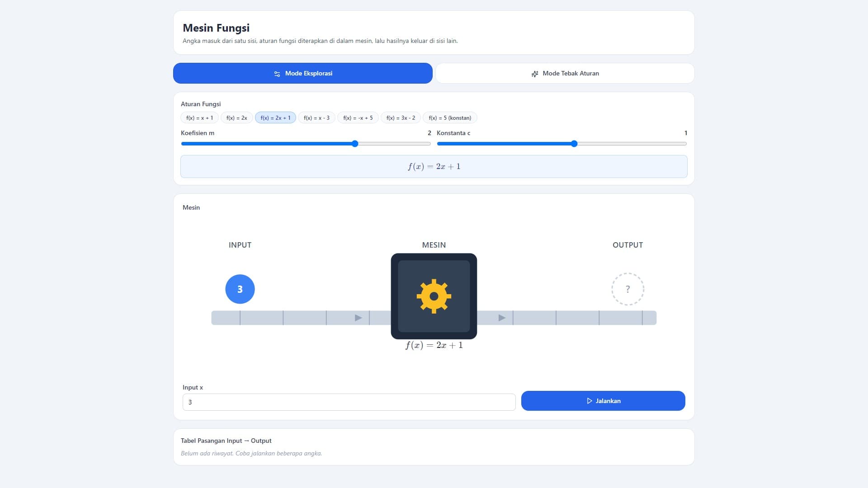Click the blue input ball showing 3
This screenshot has width=868, height=488.
point(240,289)
